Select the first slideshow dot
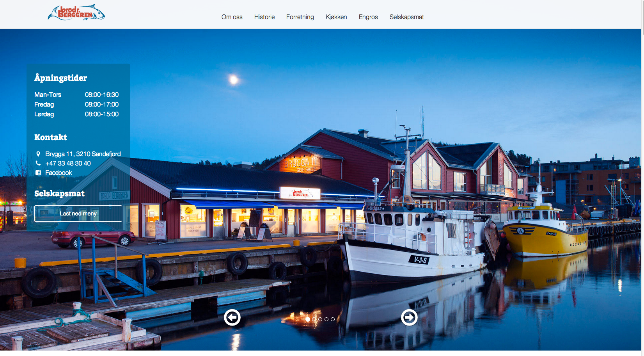This screenshot has height=356, width=644. click(x=308, y=319)
